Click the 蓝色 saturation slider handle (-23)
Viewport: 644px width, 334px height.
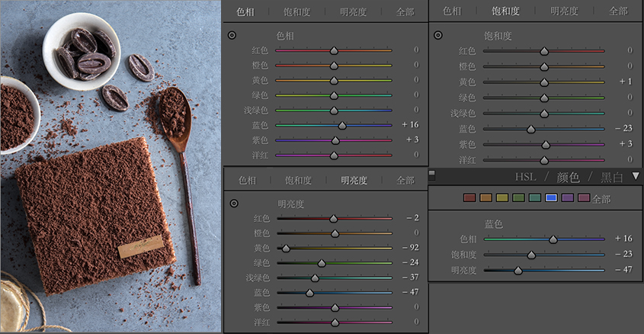click(531, 129)
